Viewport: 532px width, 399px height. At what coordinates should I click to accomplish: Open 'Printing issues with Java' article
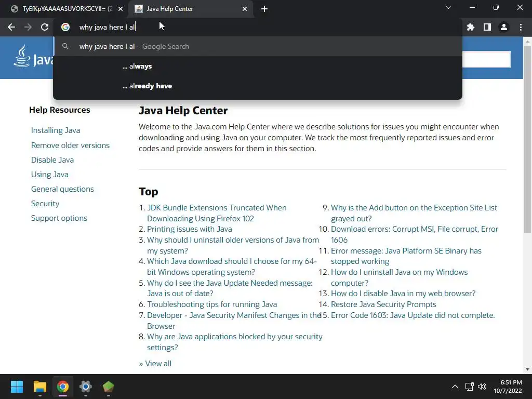[189, 229]
